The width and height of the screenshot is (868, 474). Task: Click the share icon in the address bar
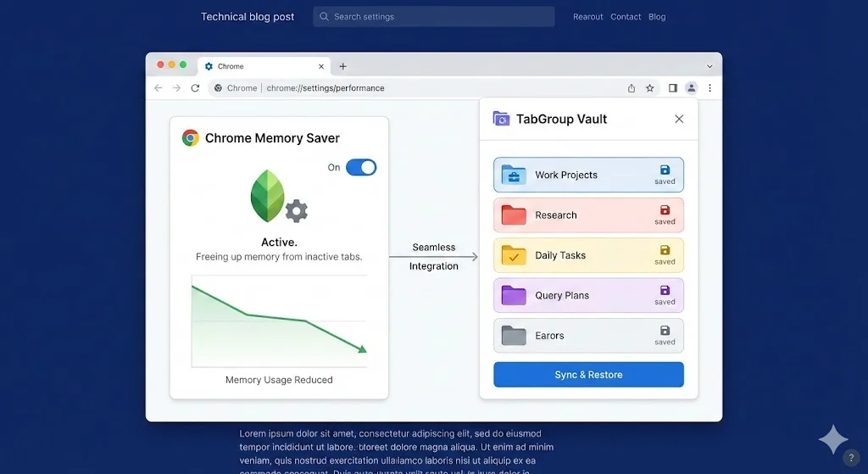(x=631, y=88)
